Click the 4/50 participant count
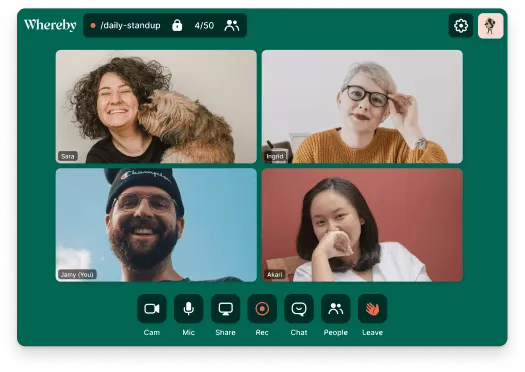 point(204,25)
